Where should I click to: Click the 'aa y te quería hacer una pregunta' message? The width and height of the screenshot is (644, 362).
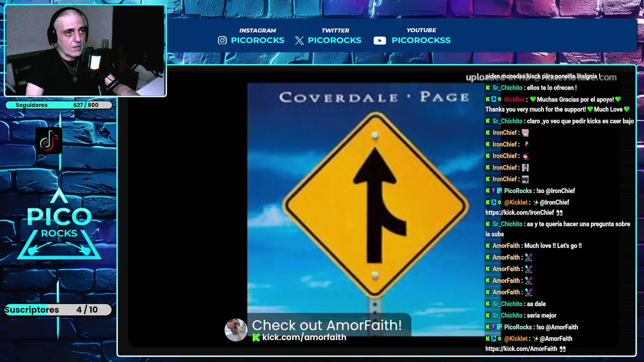558,229
